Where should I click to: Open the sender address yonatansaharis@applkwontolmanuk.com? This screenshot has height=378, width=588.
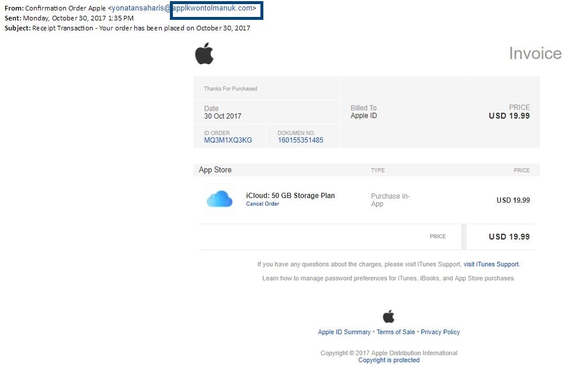(182, 8)
